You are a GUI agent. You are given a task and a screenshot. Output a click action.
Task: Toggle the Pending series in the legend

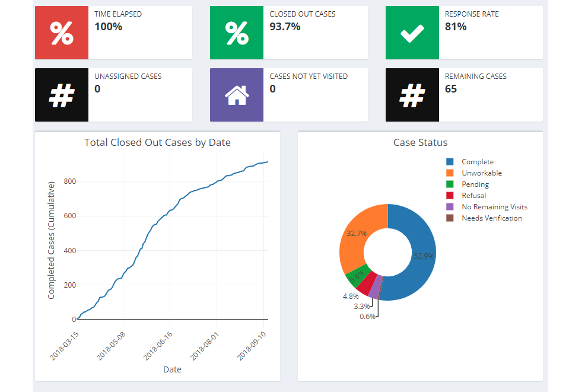click(449, 184)
